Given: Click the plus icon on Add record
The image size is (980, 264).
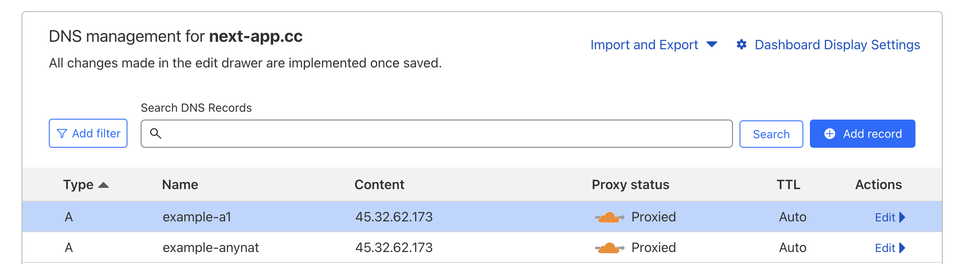Looking at the screenshot, I should pyautogui.click(x=829, y=134).
